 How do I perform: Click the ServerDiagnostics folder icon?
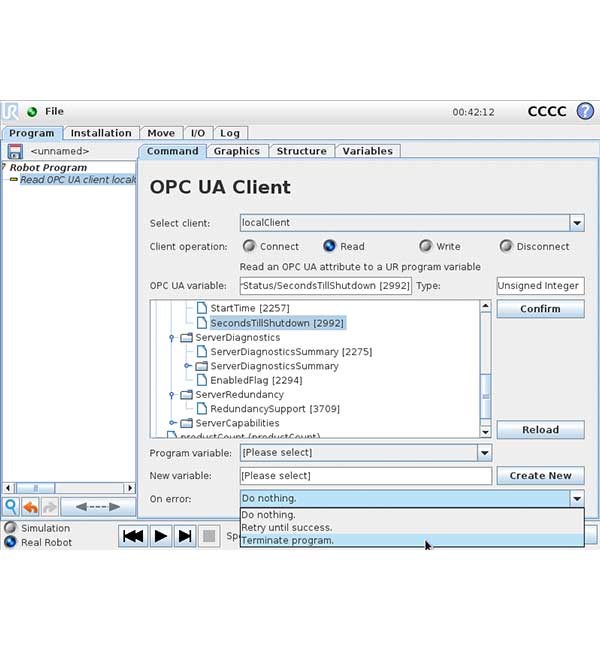pos(187,337)
